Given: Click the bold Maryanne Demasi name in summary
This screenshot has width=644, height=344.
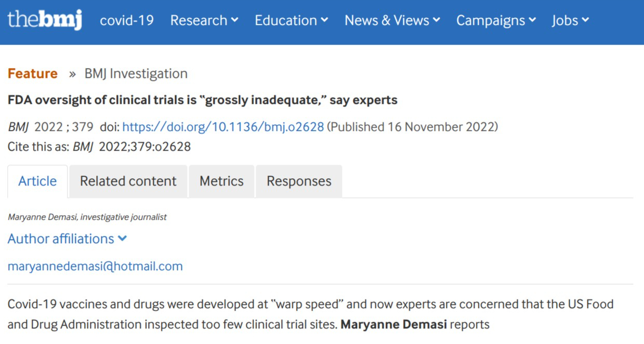Looking at the screenshot, I should 393,325.
